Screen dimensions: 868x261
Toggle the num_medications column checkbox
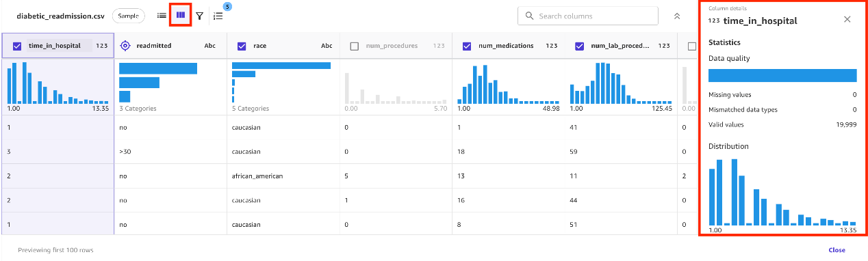coord(467,46)
